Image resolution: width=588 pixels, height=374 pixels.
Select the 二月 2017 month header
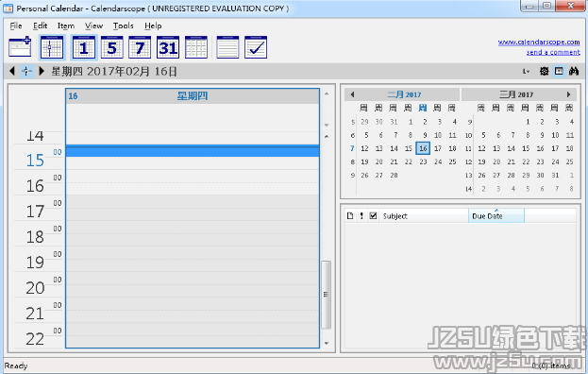click(404, 94)
